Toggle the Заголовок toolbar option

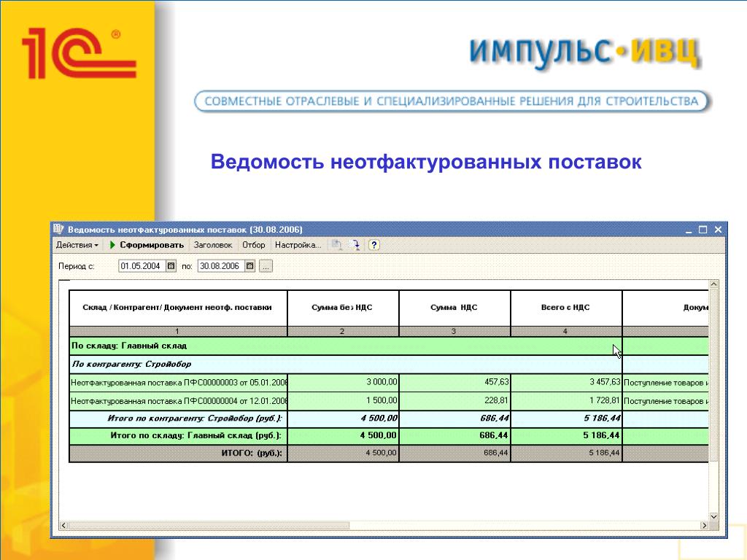click(x=213, y=245)
